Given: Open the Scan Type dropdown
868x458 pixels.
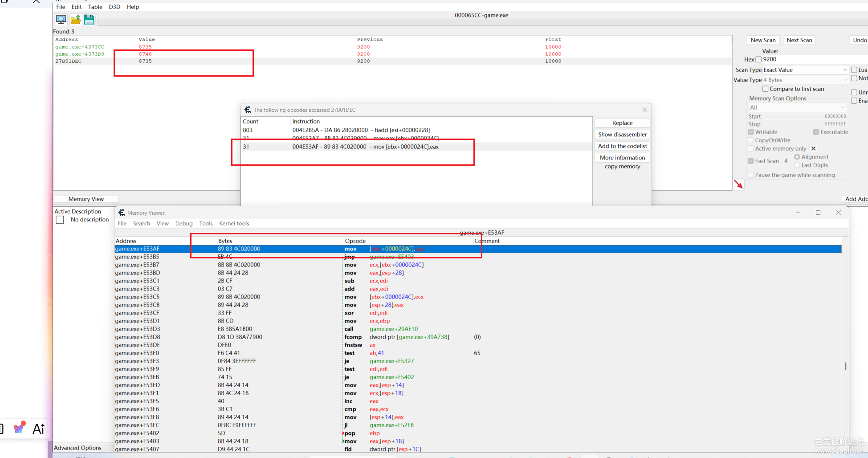Looking at the screenshot, I should pyautogui.click(x=805, y=70).
